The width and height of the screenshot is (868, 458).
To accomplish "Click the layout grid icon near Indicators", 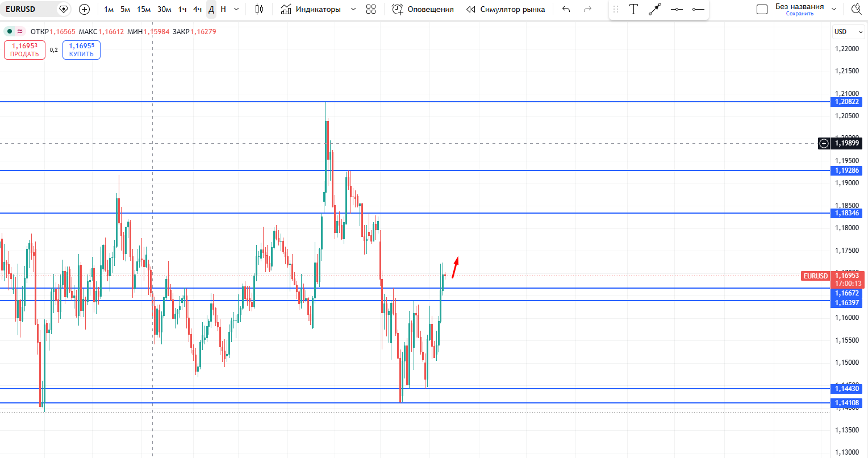I will click(x=371, y=9).
